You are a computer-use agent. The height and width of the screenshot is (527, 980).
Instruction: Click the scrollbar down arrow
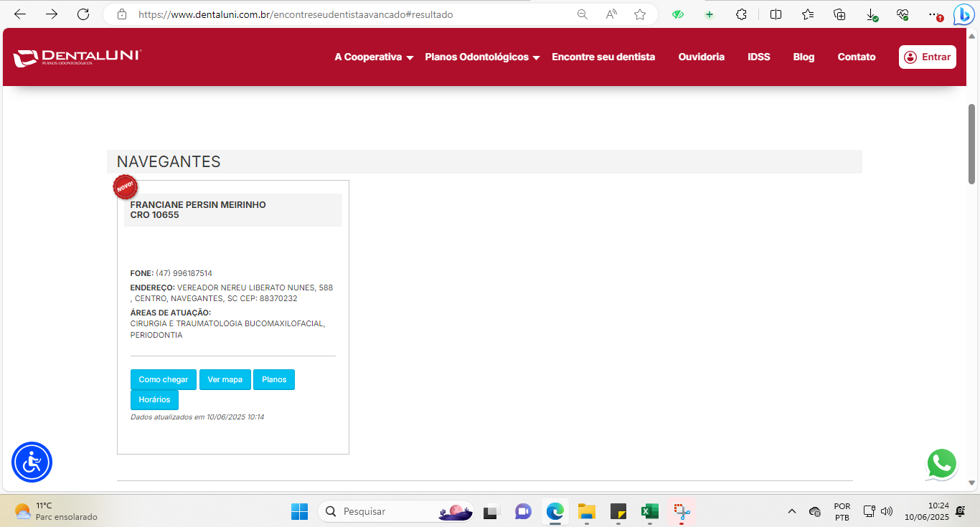pos(972,483)
